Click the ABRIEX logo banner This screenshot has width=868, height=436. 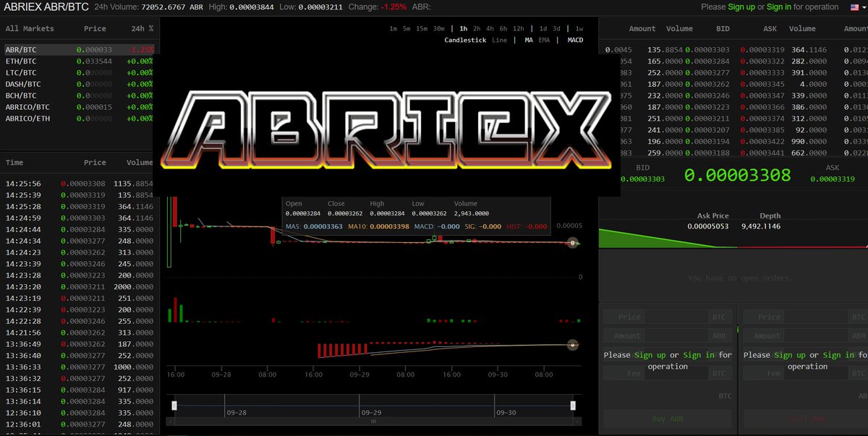coord(386,127)
